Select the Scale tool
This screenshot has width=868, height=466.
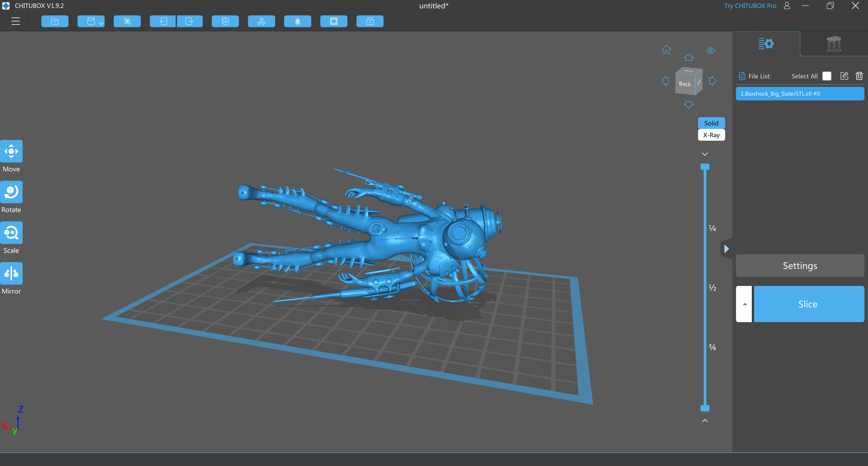tap(12, 233)
